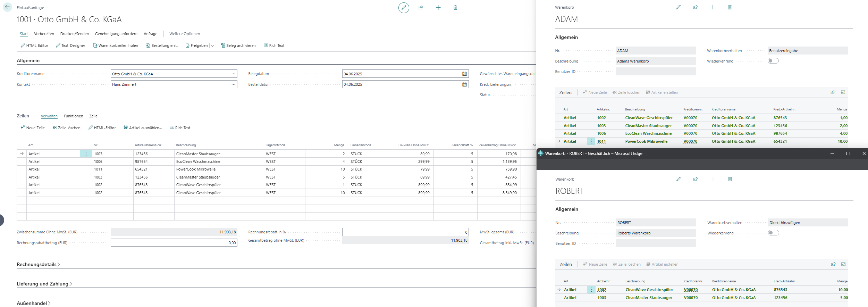Click the trash icon in ADAM Warenkorb header
This screenshot has width=868, height=307.
tap(730, 7)
